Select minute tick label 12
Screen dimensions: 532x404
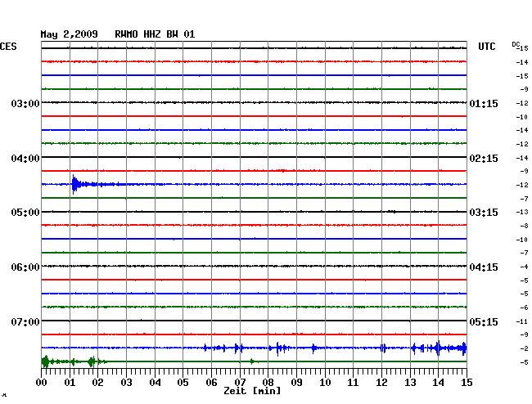381,383
